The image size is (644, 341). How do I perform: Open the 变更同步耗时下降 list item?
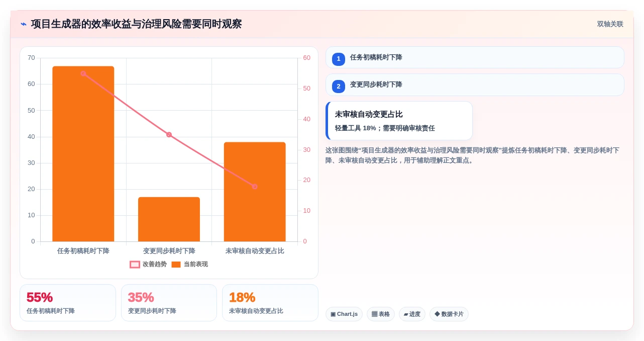[x=475, y=85]
